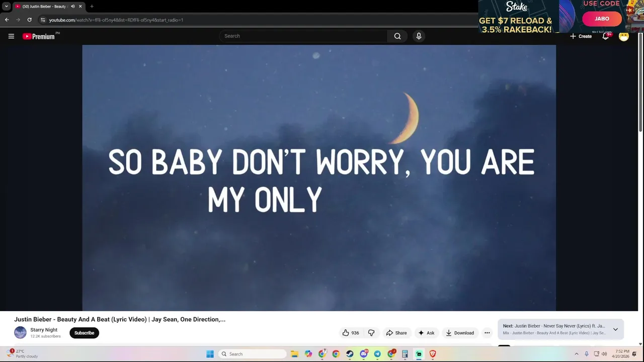Open a new browser tab
The image size is (644, 362).
point(92,7)
